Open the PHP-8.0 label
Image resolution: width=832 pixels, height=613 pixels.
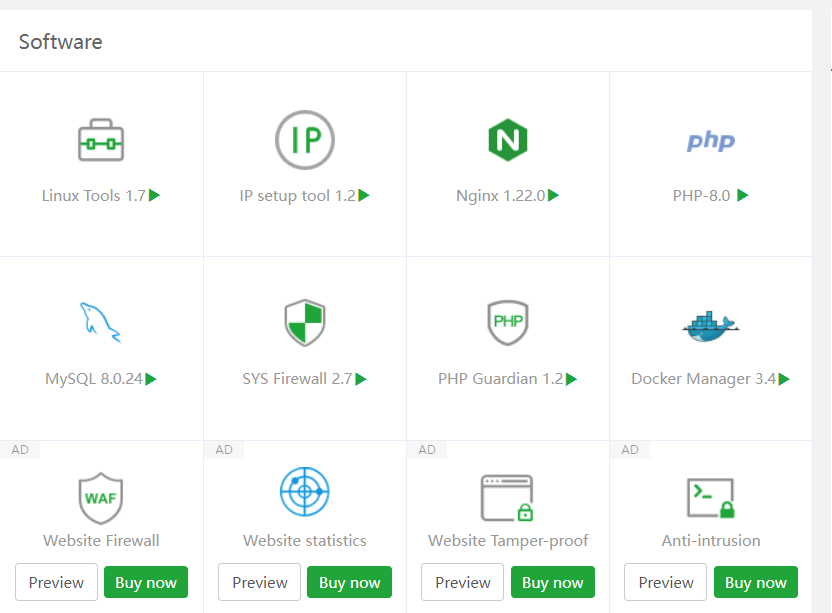[x=701, y=196]
